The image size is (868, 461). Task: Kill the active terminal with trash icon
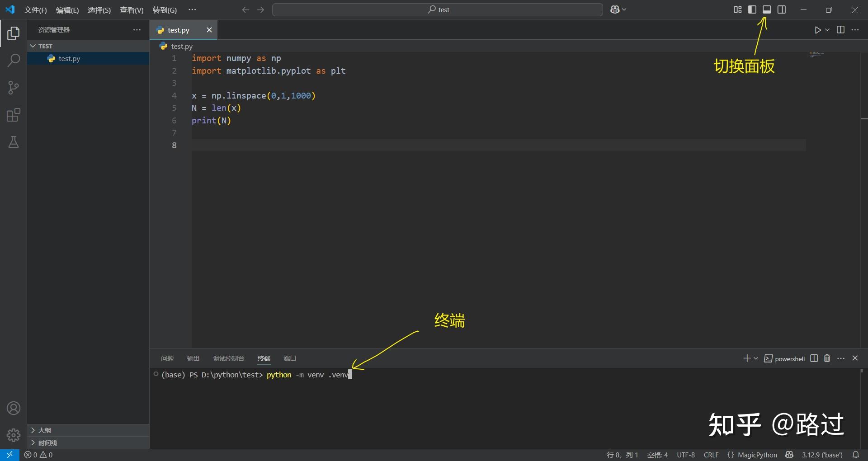pos(827,358)
